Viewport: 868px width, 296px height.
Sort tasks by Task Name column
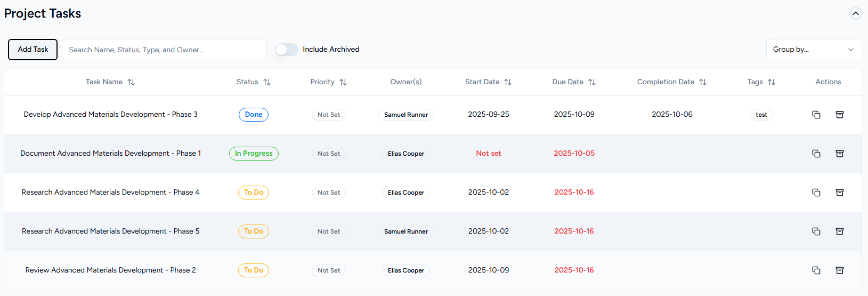pos(131,82)
